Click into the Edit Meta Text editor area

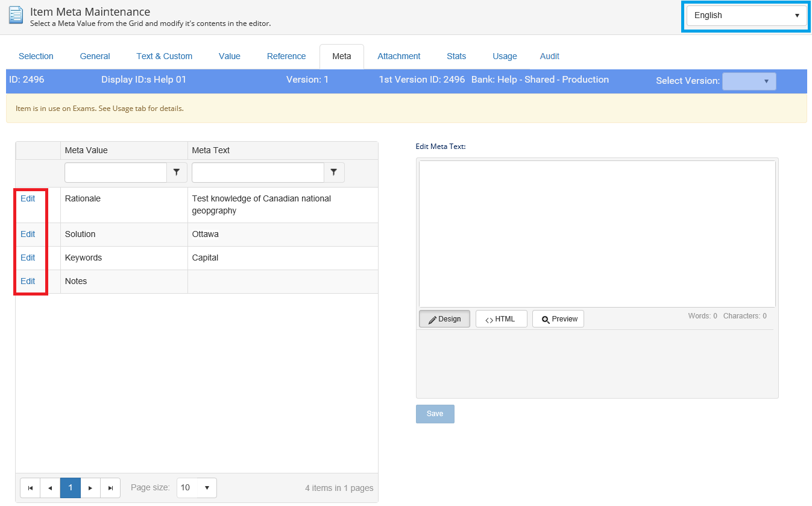tap(597, 233)
